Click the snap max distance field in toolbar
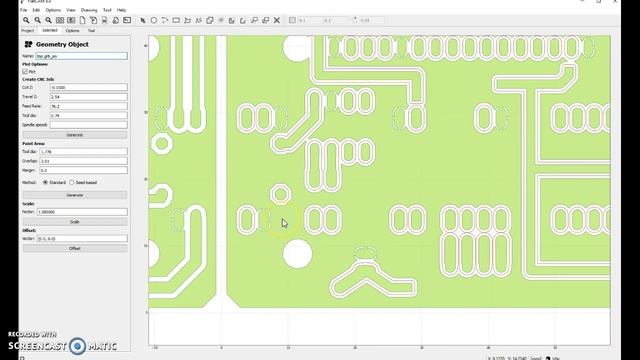640x360 pixels. (x=372, y=20)
